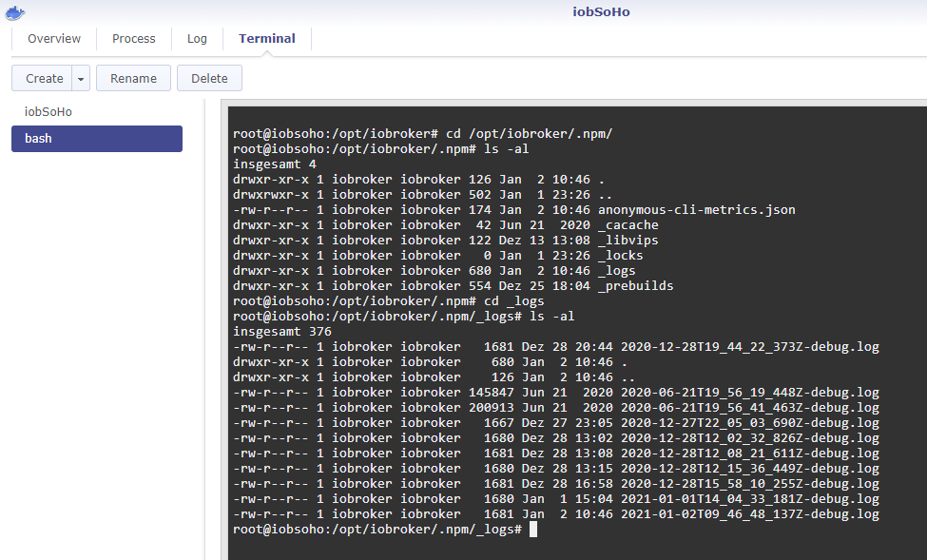Viewport: 927px width, 560px height.
Task: Click 2020-12-28T12_15_36_449Z-debug.log file name
Action: [x=749, y=469]
